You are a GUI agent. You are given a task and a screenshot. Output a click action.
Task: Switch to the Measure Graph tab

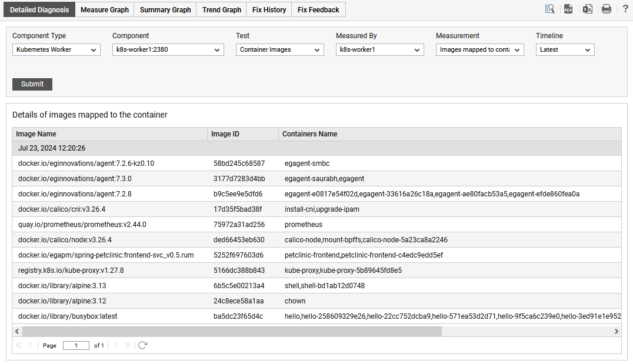tap(105, 9)
